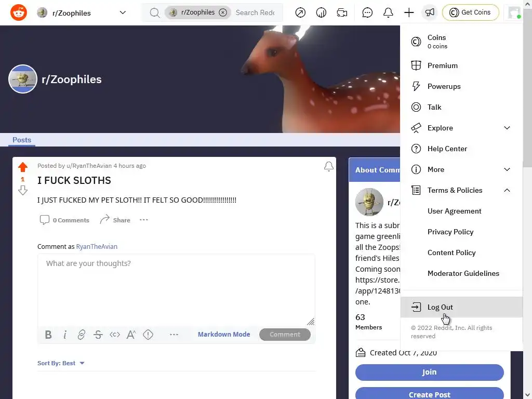
Task: Toggle italic formatting in comment editor
Action: [x=65, y=335]
